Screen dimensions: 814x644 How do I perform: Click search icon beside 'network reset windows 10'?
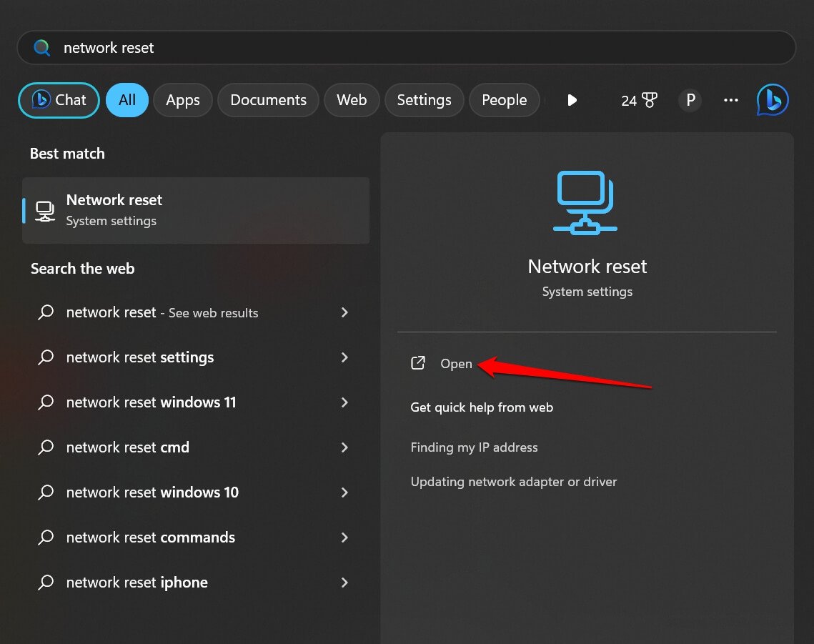click(x=46, y=492)
